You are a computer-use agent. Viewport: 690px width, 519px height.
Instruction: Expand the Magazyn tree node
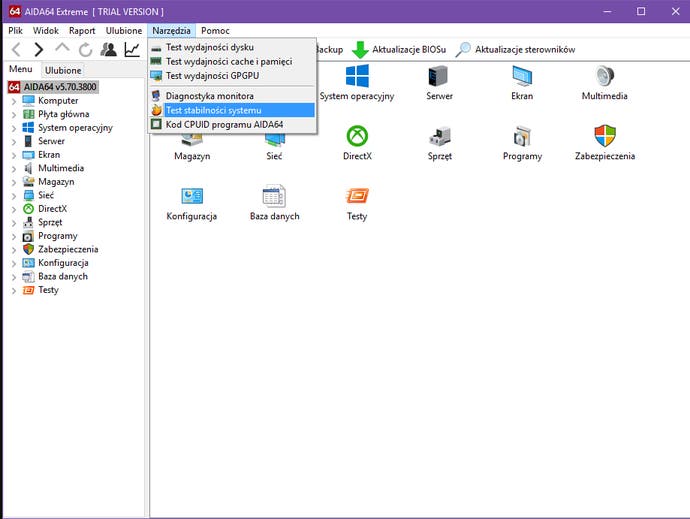(14, 183)
